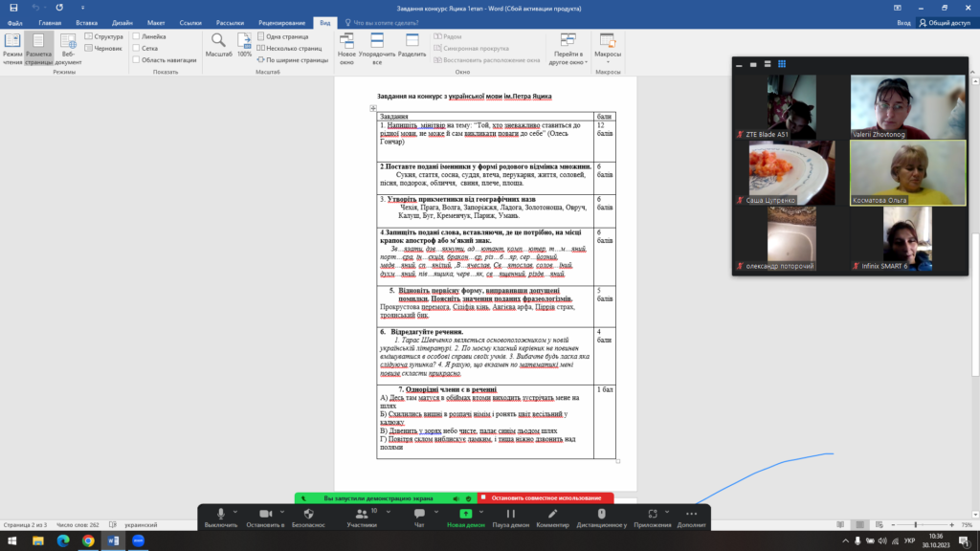The image size is (980, 551).
Task: Check the Область навигации checkbox
Action: click(137, 59)
